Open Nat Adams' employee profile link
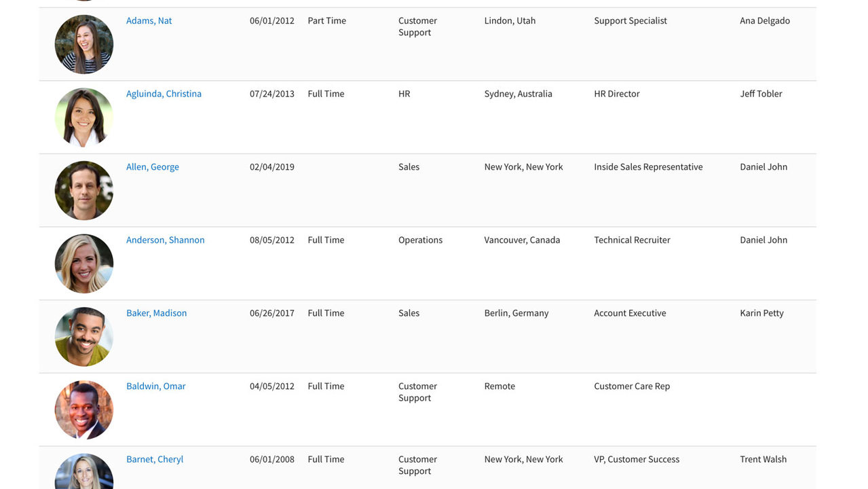868x489 pixels. [x=149, y=20]
